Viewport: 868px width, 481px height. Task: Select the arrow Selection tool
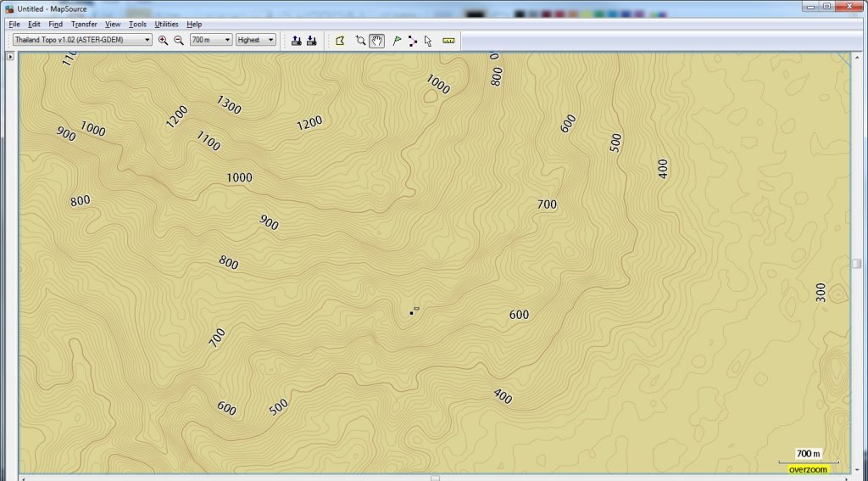coord(428,41)
